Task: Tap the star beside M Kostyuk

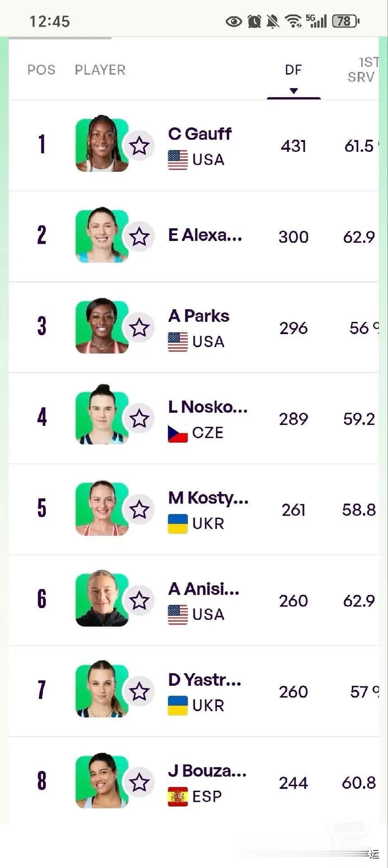Action: point(139,509)
